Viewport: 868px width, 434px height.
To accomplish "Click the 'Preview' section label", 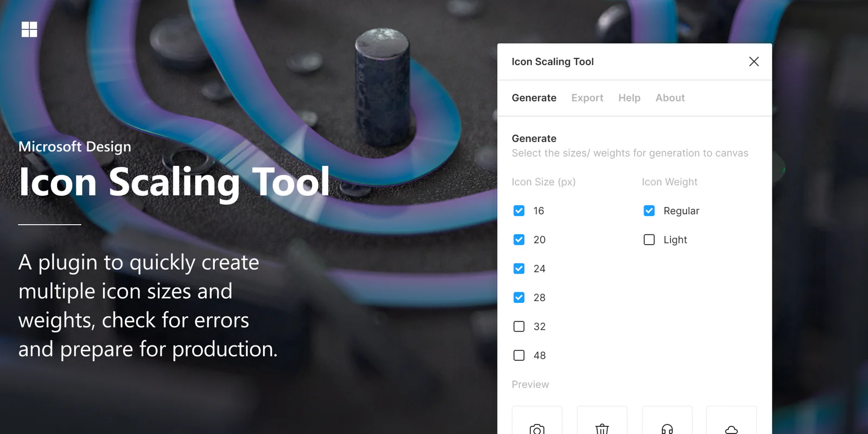I will [531, 384].
